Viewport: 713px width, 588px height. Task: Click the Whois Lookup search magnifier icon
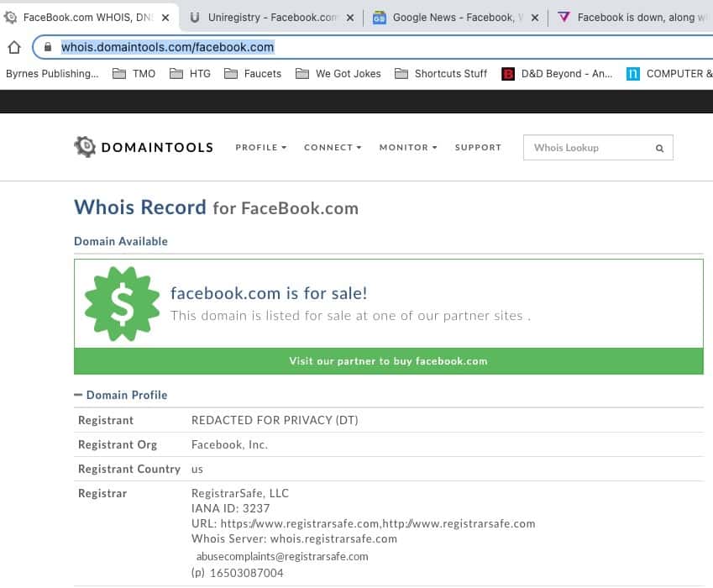tap(659, 148)
